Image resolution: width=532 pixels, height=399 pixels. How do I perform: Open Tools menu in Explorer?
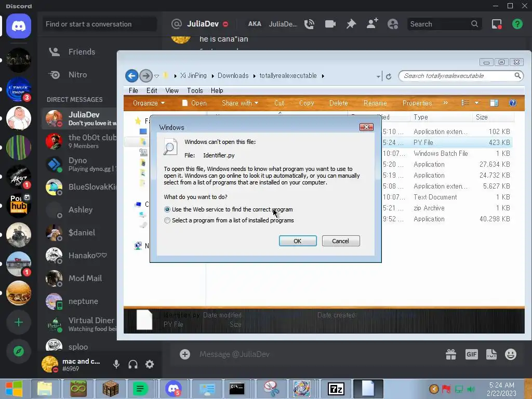point(195,90)
